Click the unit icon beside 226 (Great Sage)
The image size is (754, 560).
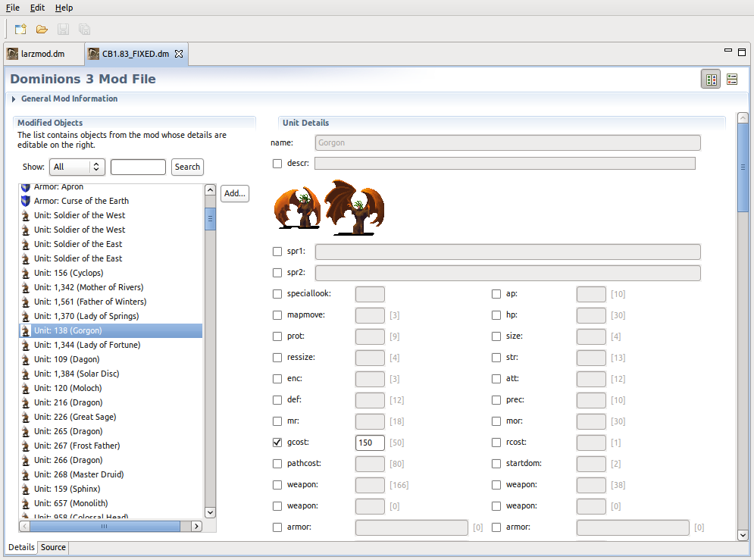(x=26, y=418)
